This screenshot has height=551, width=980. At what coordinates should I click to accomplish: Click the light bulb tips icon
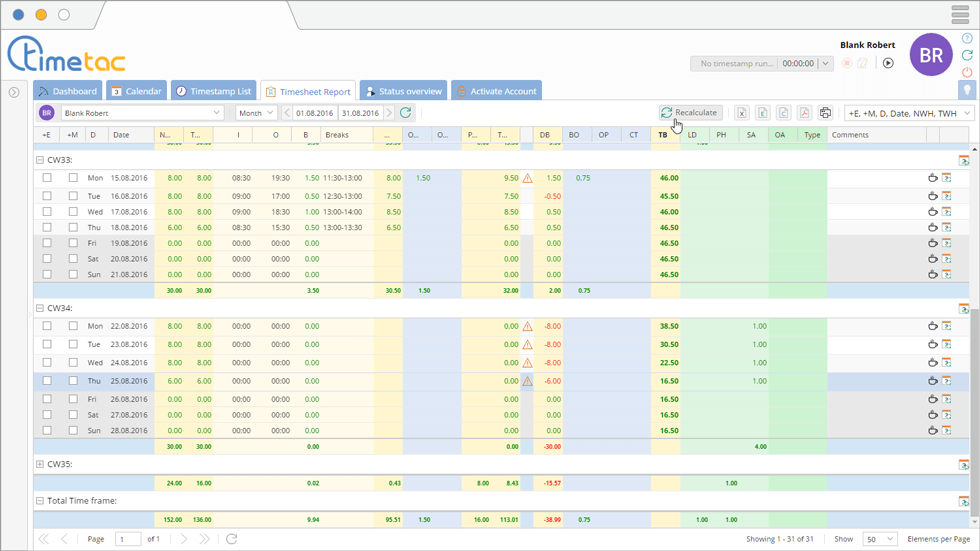pos(967,90)
